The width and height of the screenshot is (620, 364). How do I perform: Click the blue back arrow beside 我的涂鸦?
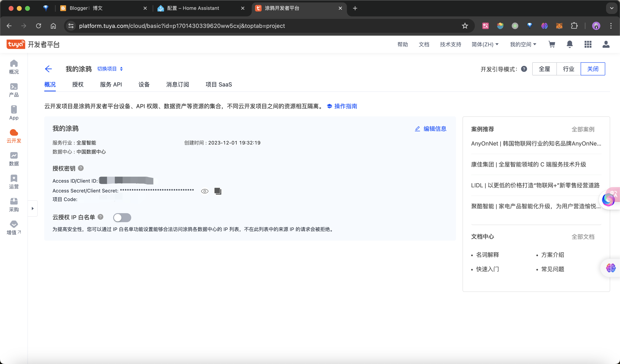click(48, 69)
